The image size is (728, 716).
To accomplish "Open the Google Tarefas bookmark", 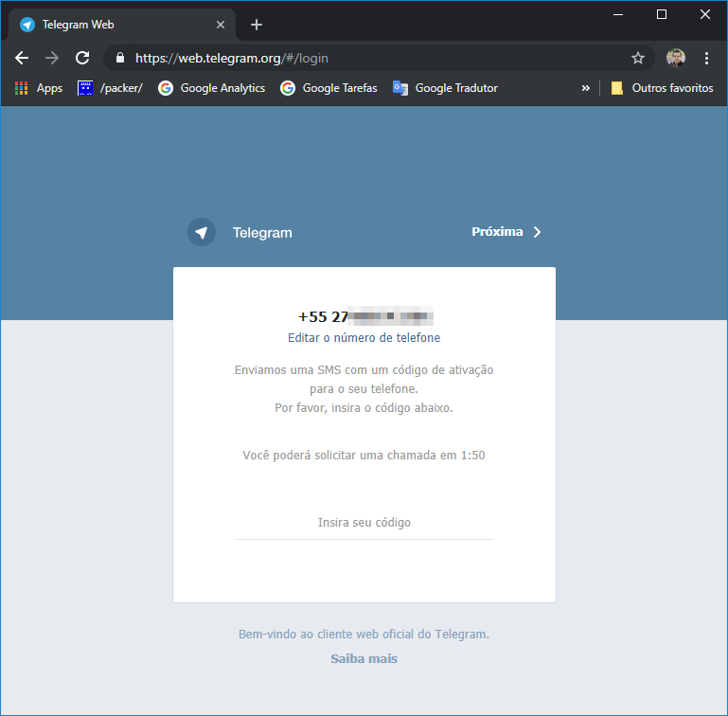I will 328,88.
